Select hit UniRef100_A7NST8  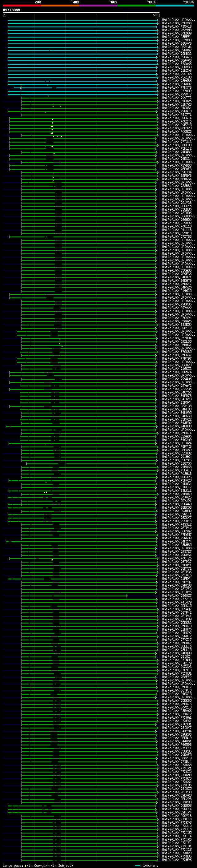click(177, 88)
